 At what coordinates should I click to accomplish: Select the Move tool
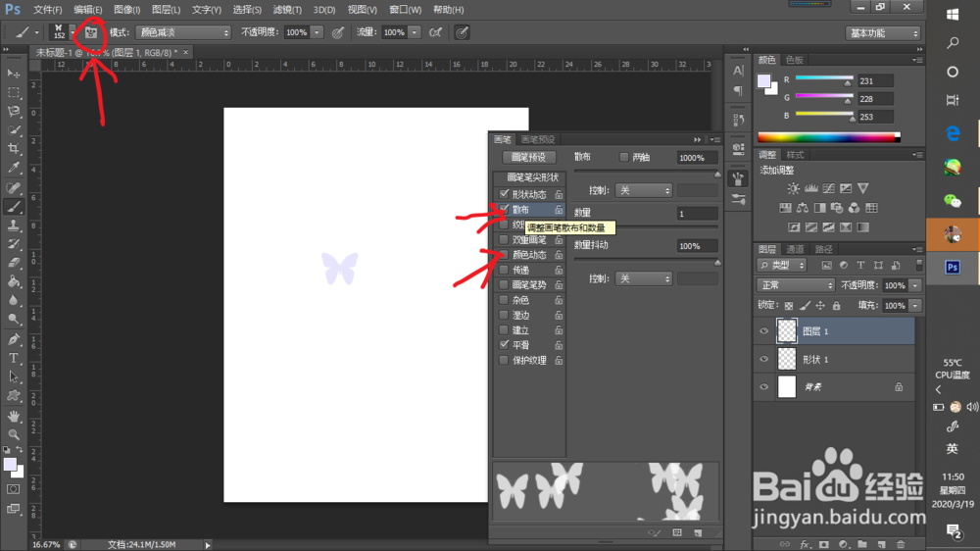pos(13,74)
